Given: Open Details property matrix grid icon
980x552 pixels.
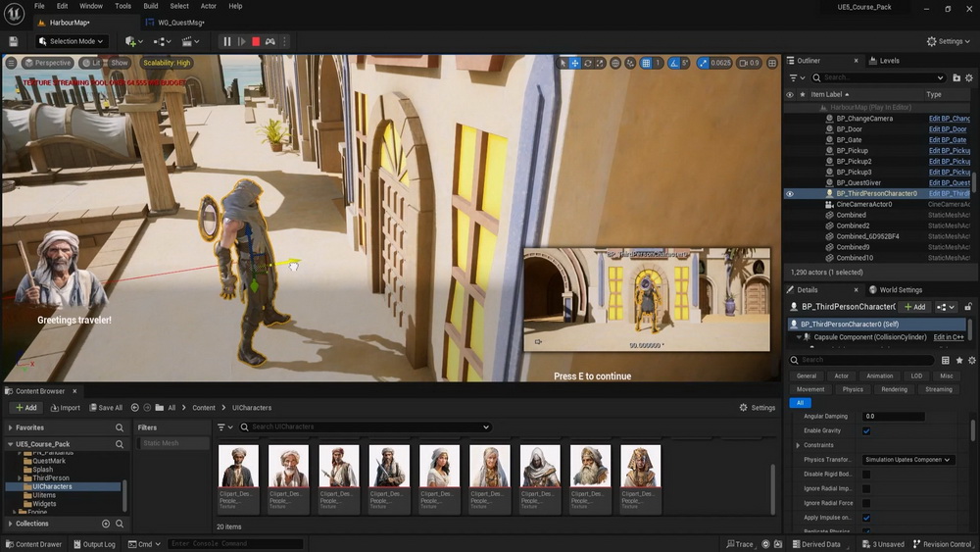Looking at the screenshot, I should coord(946,360).
